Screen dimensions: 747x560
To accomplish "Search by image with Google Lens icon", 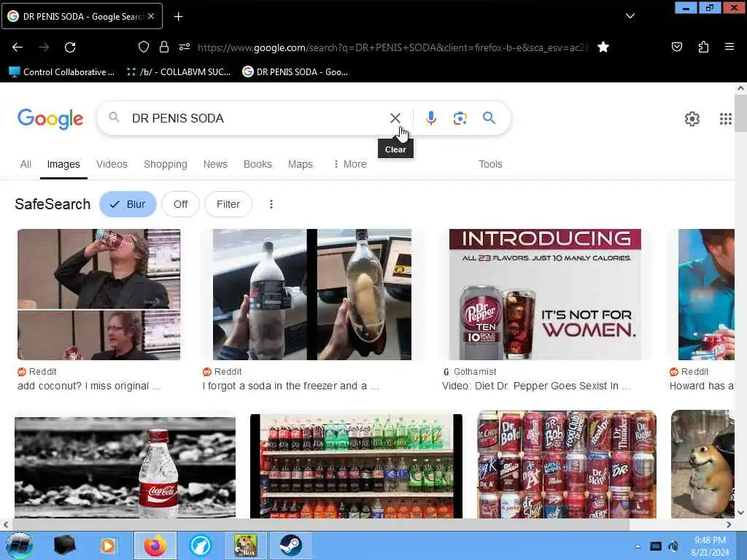I will pos(460,118).
